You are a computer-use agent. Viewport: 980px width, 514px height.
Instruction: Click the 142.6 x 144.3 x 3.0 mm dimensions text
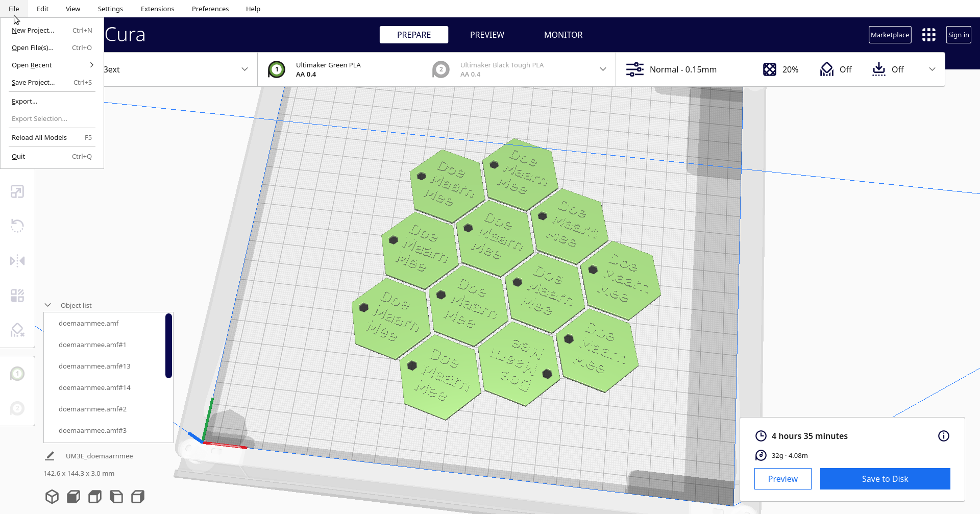[79, 473]
